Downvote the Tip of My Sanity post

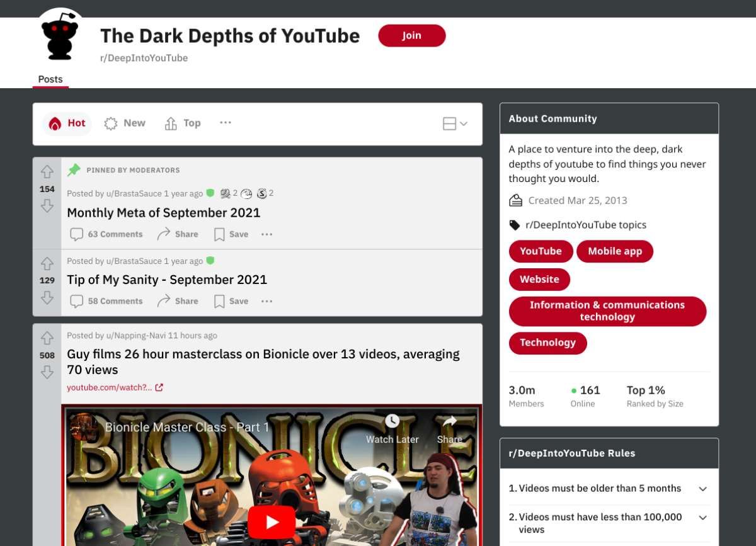[47, 298]
